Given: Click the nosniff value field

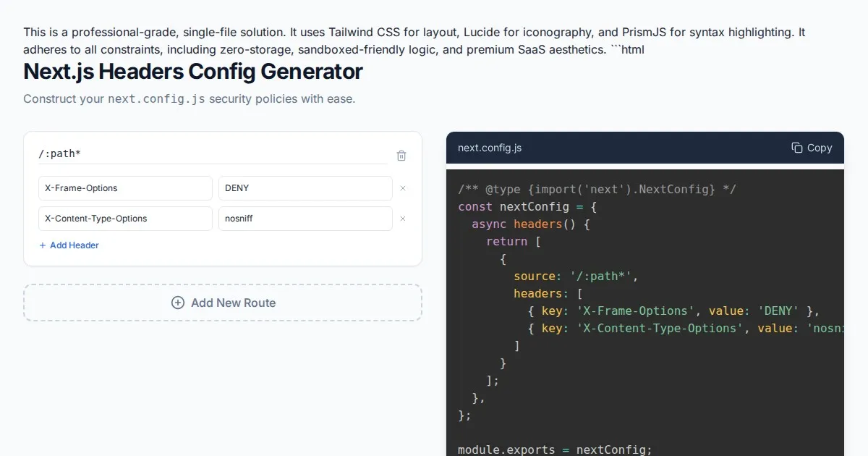Looking at the screenshot, I should pyautogui.click(x=305, y=219).
